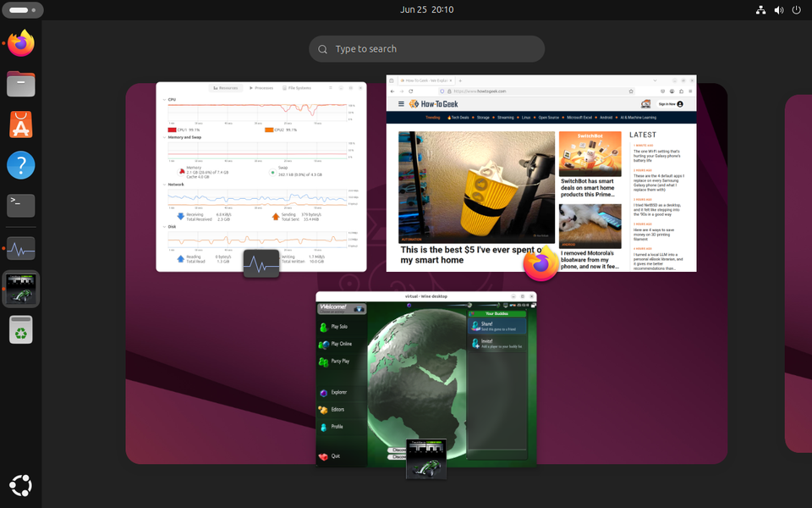Image resolution: width=812 pixels, height=508 pixels.
Task: Open Firefox application menu button
Action: 690,91
